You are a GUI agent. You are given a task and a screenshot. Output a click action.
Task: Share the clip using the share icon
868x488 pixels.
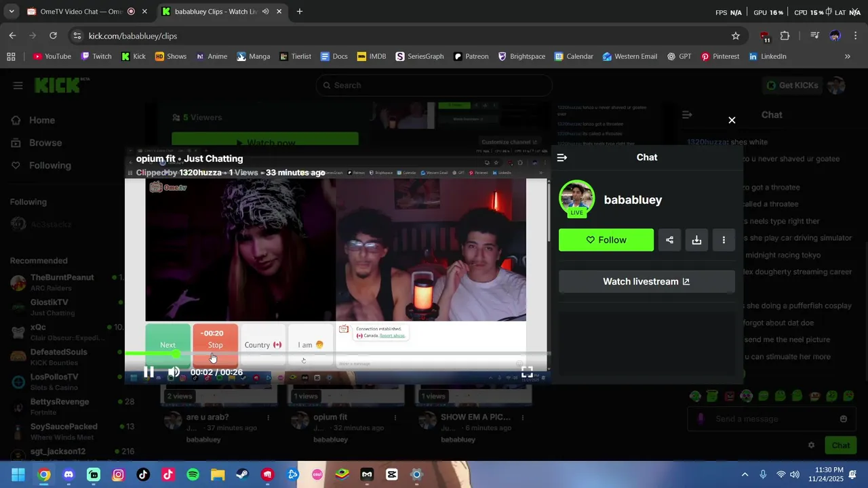coord(669,240)
